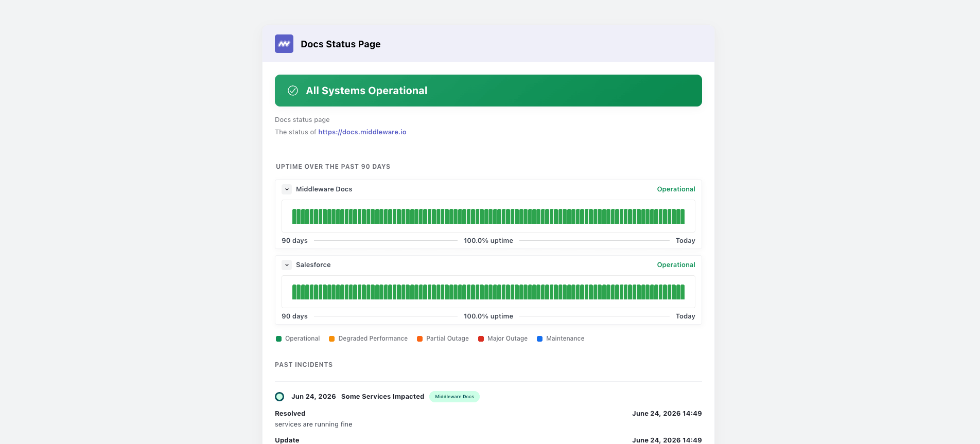The width and height of the screenshot is (980, 444).
Task: Click the 90 days label under Middleware Docs chart
Action: pos(294,241)
